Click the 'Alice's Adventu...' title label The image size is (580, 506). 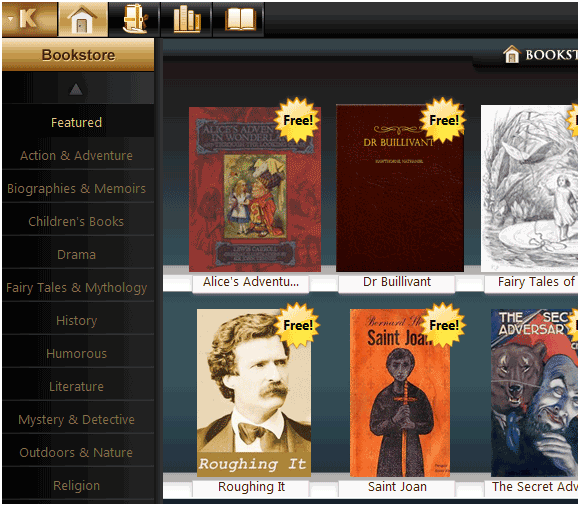(251, 282)
